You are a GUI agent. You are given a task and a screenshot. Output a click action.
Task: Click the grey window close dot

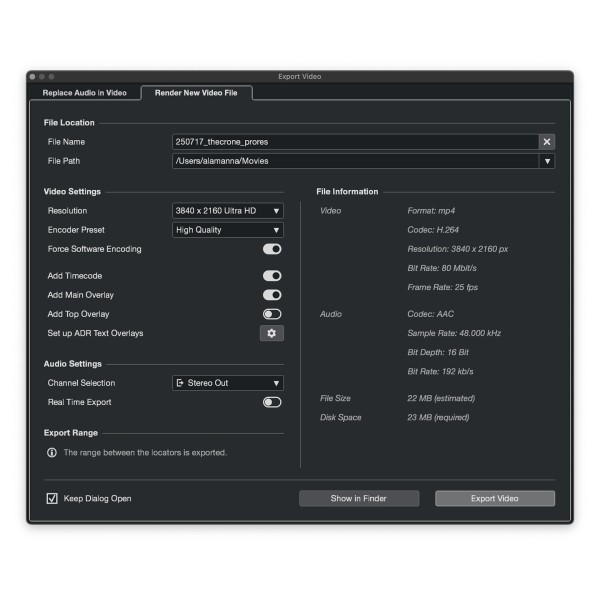coord(33,77)
